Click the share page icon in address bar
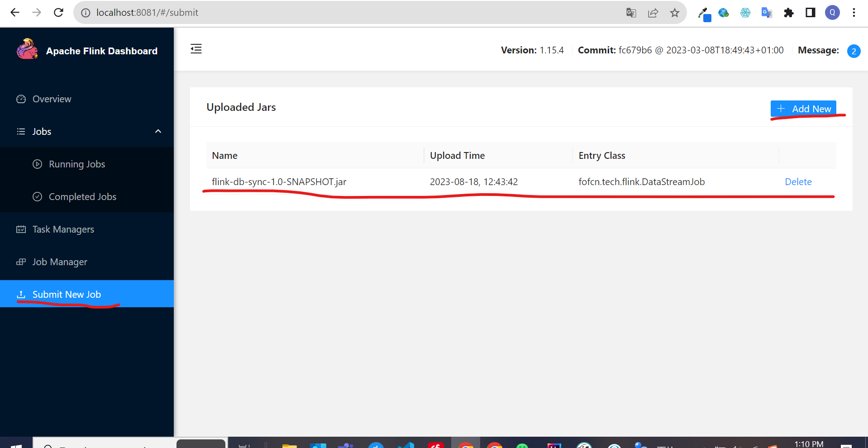The height and width of the screenshot is (448, 868). tap(653, 13)
